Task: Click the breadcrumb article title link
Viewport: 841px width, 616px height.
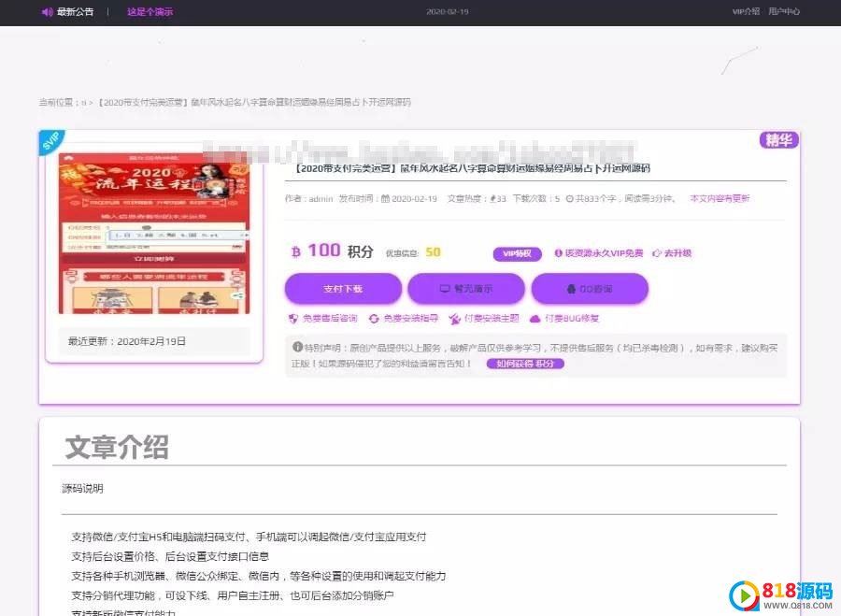Action: click(254, 102)
